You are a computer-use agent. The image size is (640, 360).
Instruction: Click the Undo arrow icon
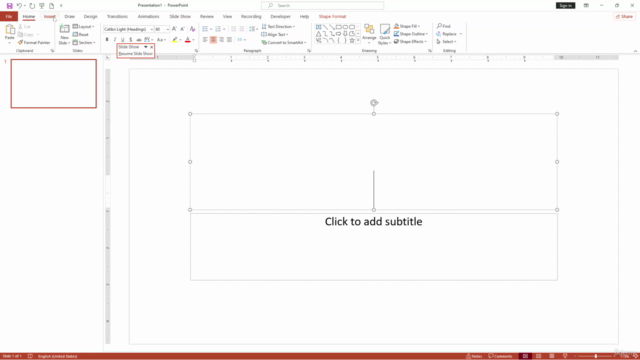pyautogui.click(x=19, y=6)
